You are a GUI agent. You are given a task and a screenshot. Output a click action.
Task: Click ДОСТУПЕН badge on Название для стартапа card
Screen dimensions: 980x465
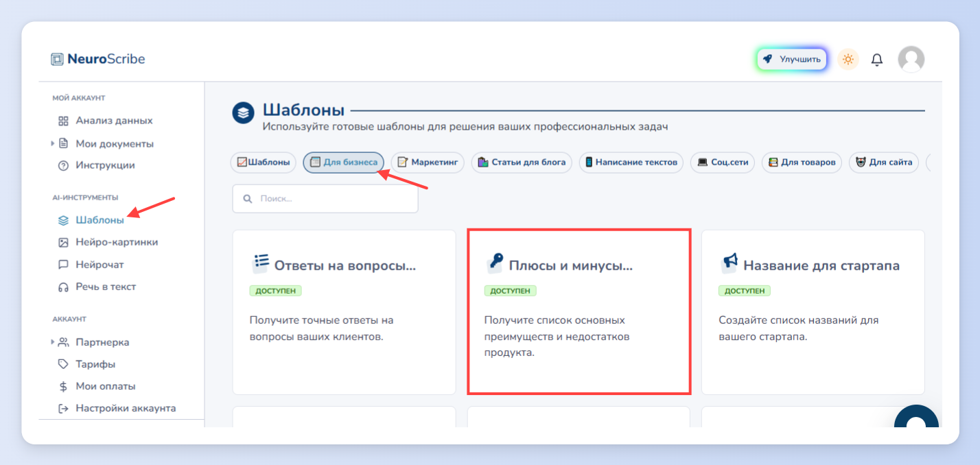[x=745, y=291]
